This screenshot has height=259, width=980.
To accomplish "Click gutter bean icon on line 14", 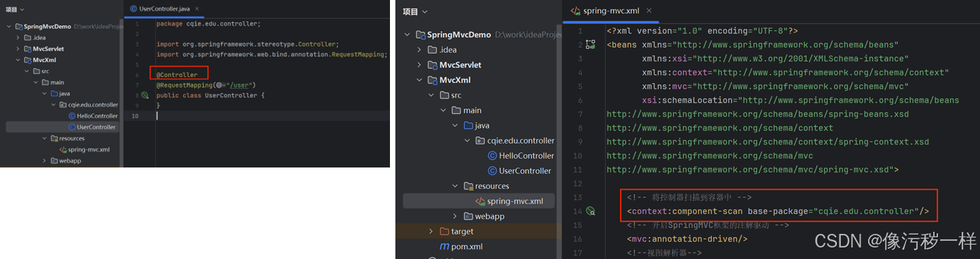I will click(x=590, y=212).
